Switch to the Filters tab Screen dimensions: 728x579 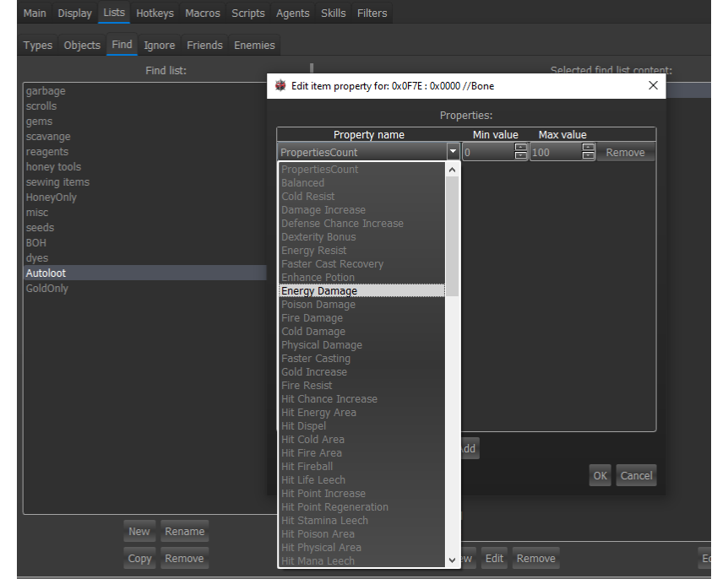372,13
